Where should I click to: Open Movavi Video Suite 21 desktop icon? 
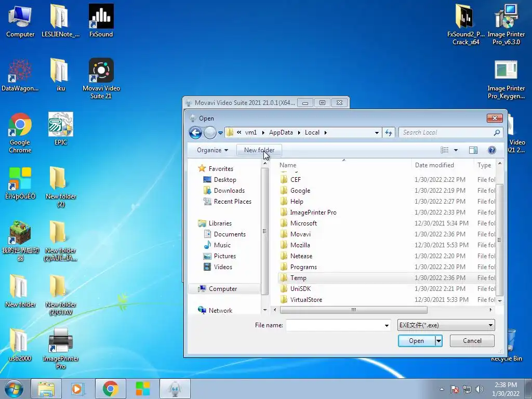pos(101,78)
